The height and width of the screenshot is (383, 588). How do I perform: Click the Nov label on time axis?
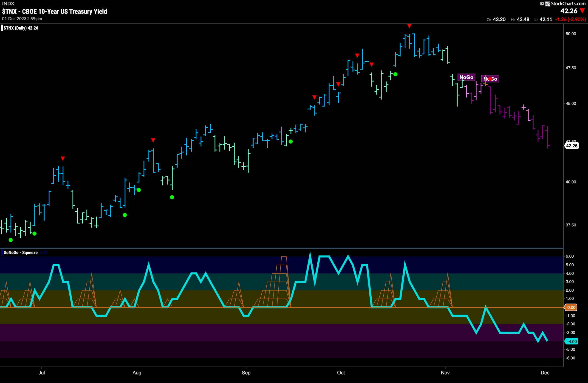tap(445, 373)
